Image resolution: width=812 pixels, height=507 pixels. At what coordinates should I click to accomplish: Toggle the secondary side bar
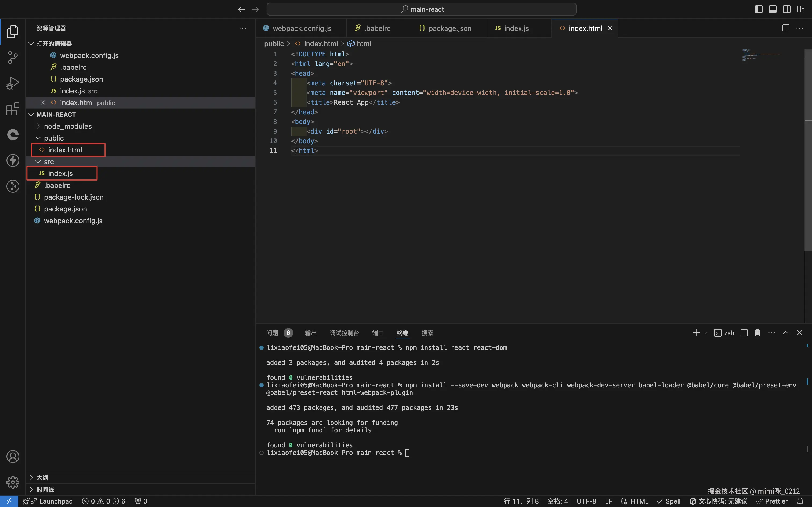[x=786, y=9]
